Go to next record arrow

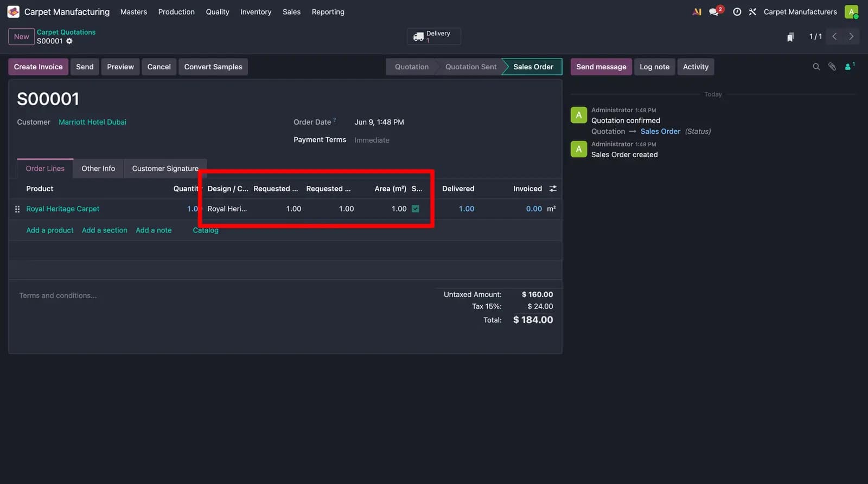point(851,36)
